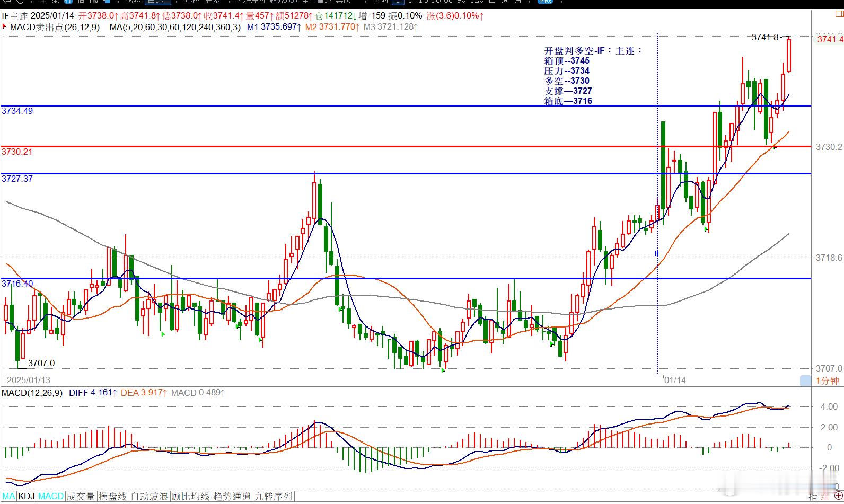844x504 pixels.
Task: Click the 压力--3734 annotation line
Action: pos(567,71)
